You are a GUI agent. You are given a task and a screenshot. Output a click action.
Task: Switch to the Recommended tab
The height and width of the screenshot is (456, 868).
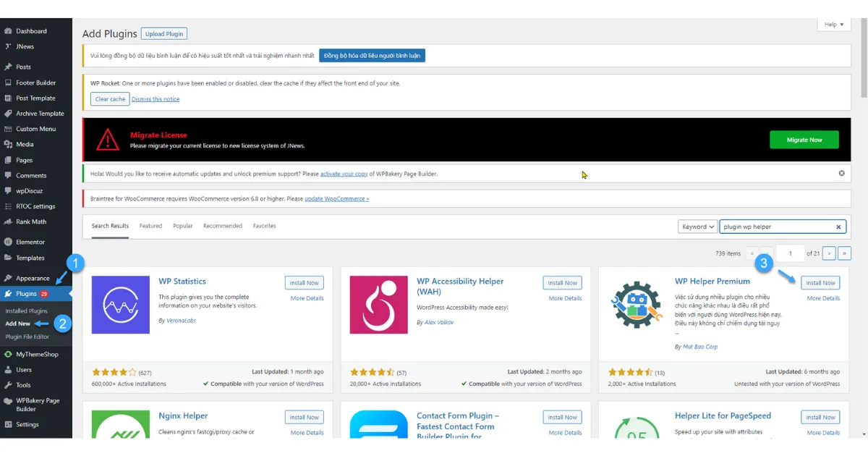223,226
